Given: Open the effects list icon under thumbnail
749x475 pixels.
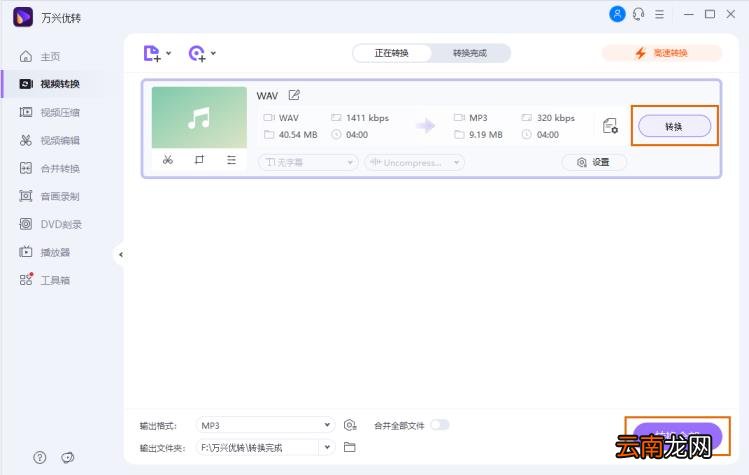Looking at the screenshot, I should [231, 160].
